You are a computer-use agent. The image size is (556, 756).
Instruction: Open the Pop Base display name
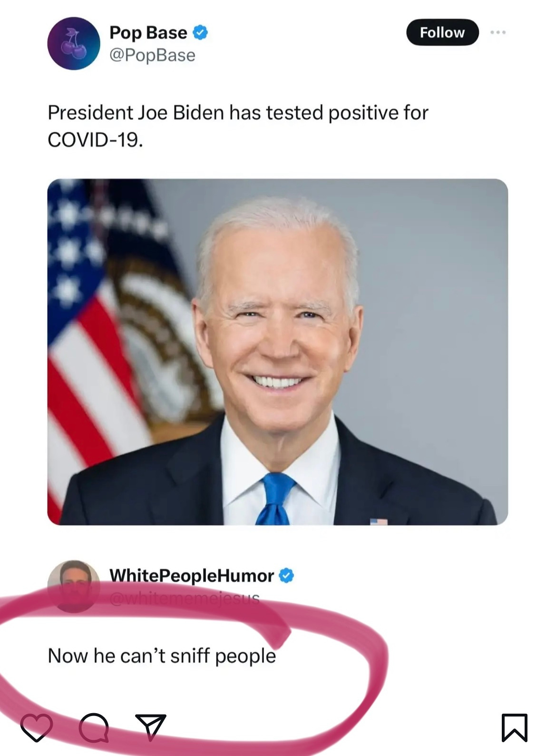(x=148, y=32)
